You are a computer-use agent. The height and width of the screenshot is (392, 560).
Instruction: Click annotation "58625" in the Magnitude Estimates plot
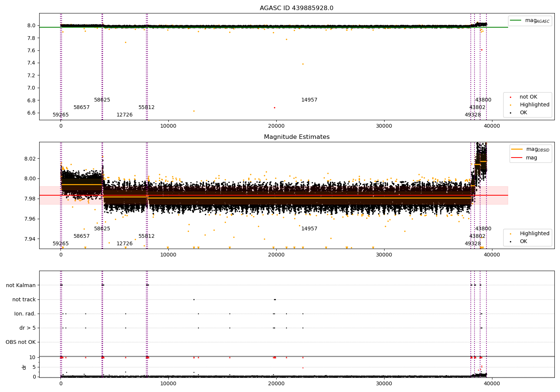pyautogui.click(x=102, y=229)
